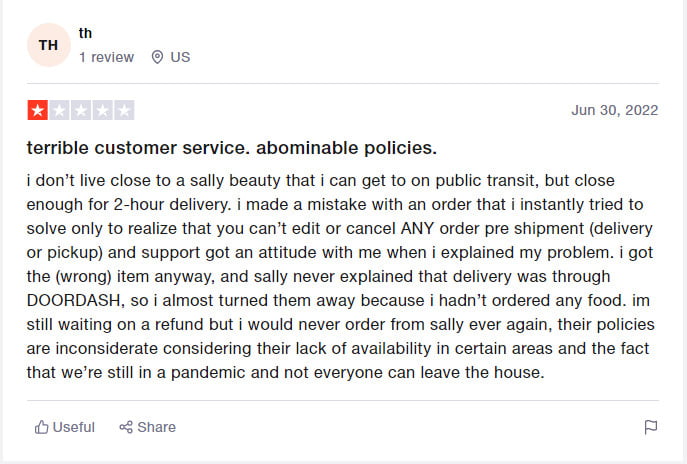Click the red first star
Viewport: 687px width, 464px height.
(x=38, y=110)
